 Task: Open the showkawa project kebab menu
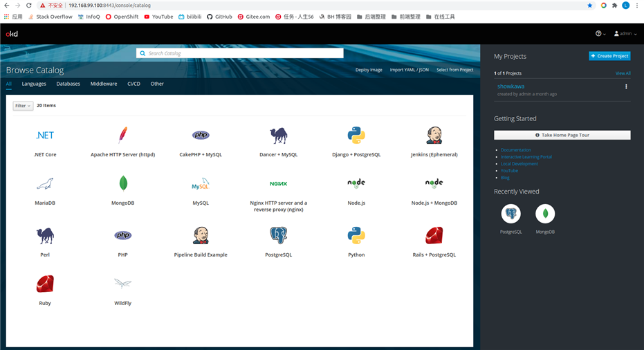coord(626,86)
